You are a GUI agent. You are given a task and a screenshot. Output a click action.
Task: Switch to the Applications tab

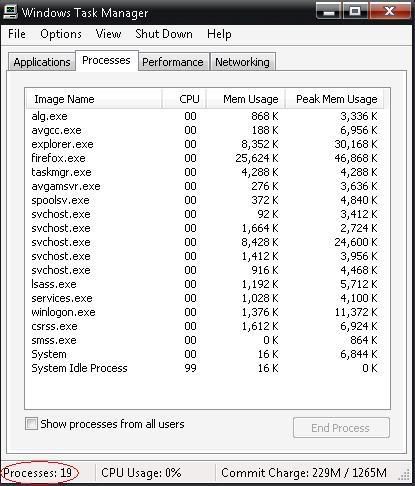(42, 62)
